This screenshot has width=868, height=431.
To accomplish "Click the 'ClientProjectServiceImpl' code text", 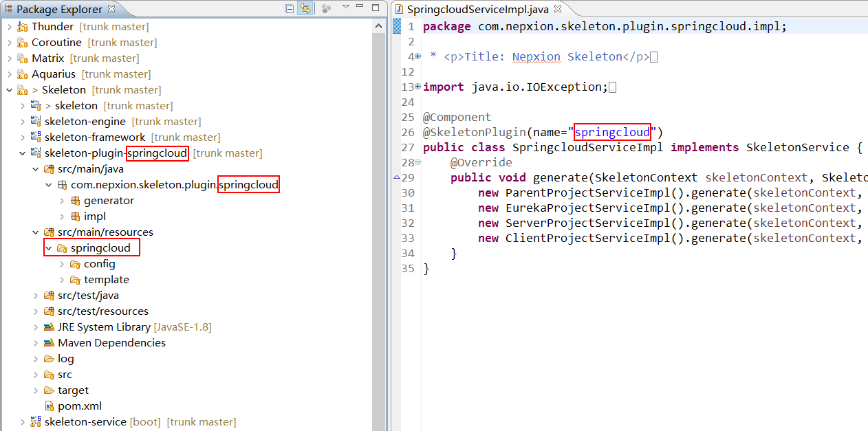I will (x=587, y=238).
